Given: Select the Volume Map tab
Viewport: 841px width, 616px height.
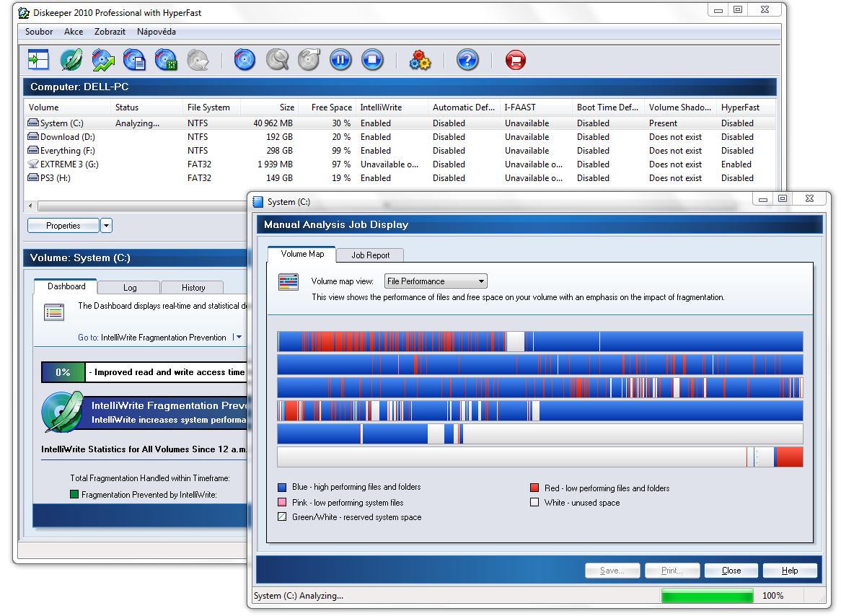Looking at the screenshot, I should point(302,255).
